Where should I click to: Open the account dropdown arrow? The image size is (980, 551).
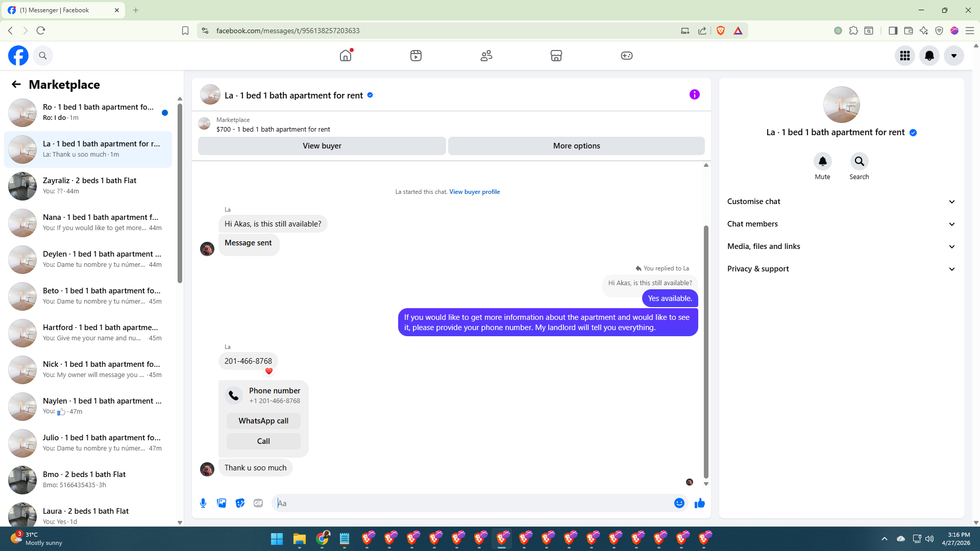(954, 56)
